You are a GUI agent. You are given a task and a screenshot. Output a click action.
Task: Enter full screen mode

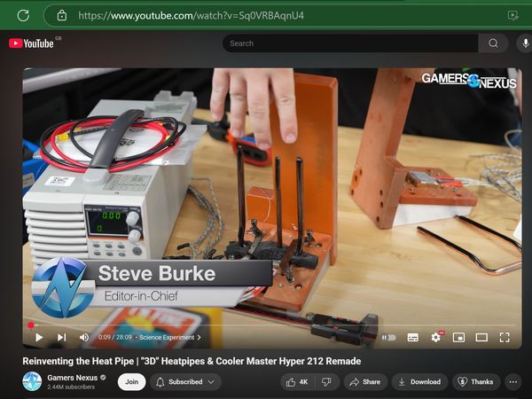[505, 337]
